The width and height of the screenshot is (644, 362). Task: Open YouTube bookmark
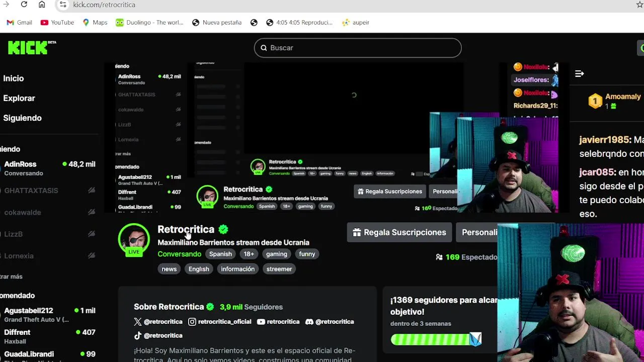click(x=57, y=23)
